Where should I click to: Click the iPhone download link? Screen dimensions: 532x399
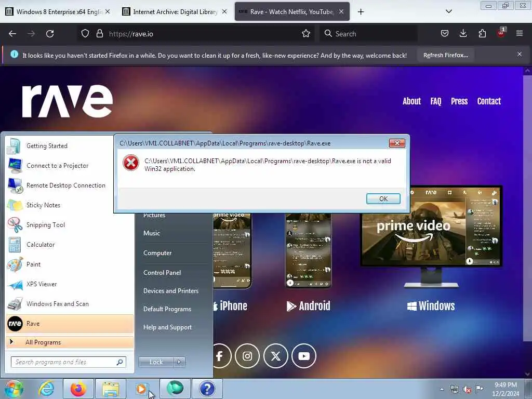[230, 306]
